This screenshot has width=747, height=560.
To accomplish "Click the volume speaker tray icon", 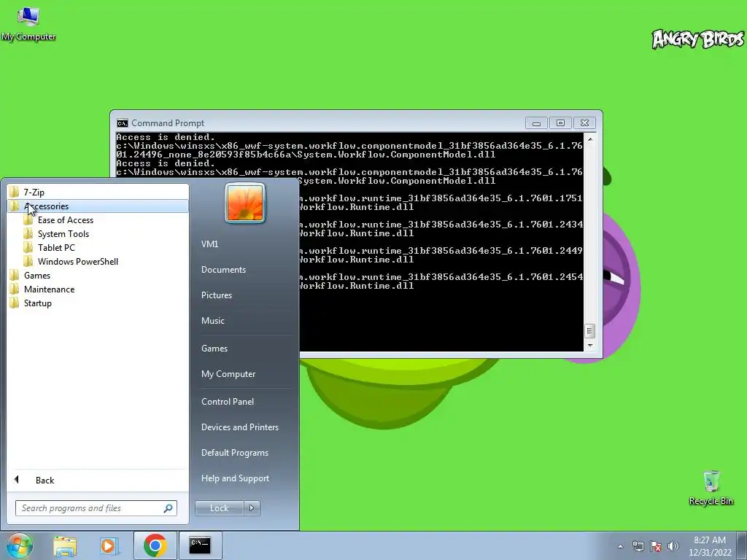I will point(673,546).
